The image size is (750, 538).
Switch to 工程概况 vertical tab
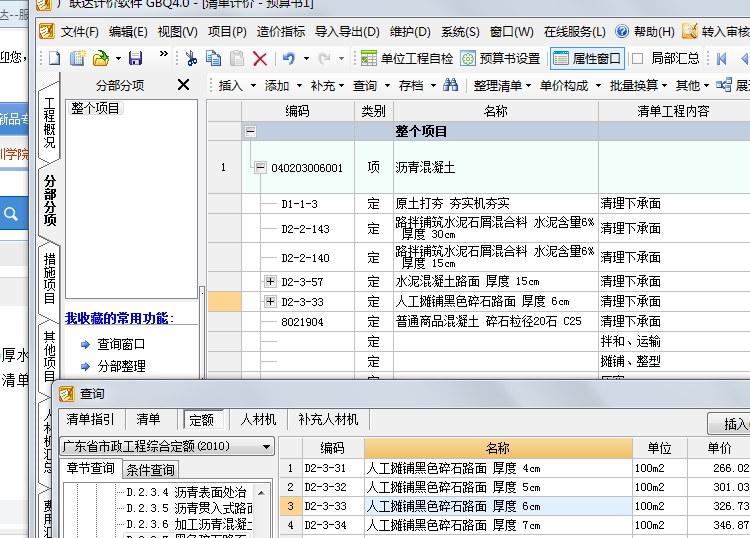pyautogui.click(x=50, y=122)
